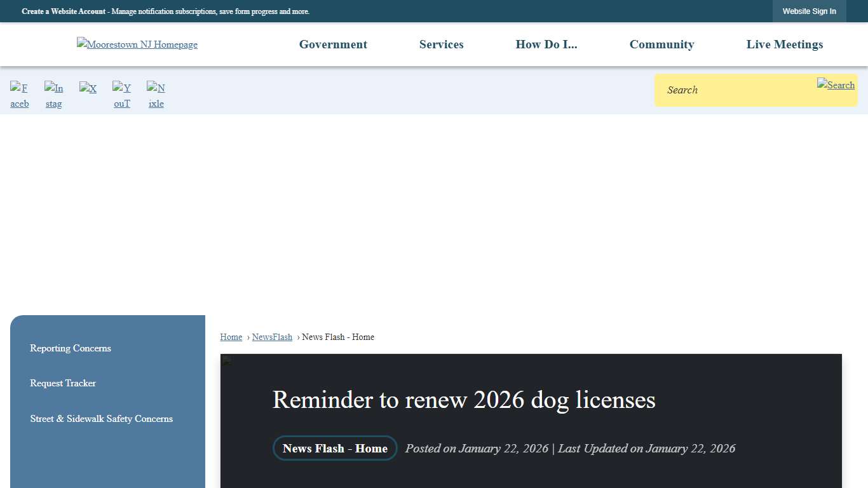Open the X social media icon
The height and width of the screenshot is (488, 868).
88,89
